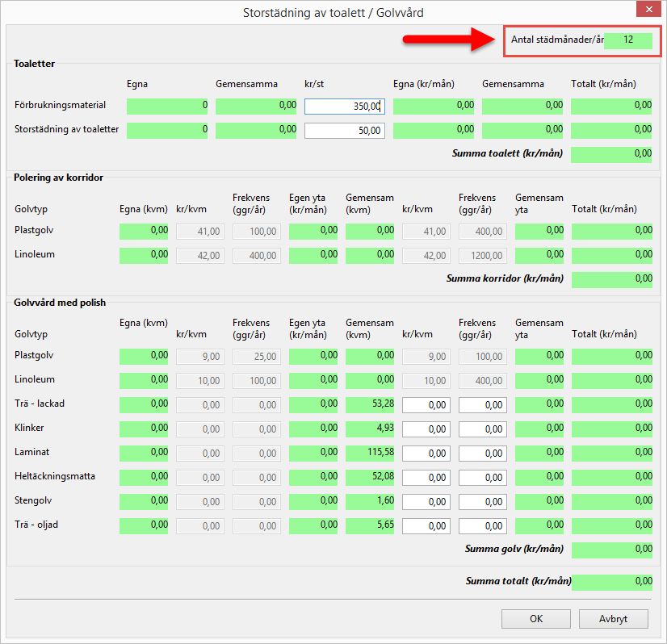This screenshot has height=644, width=667.
Task: Click the OK button
Action: [x=536, y=619]
